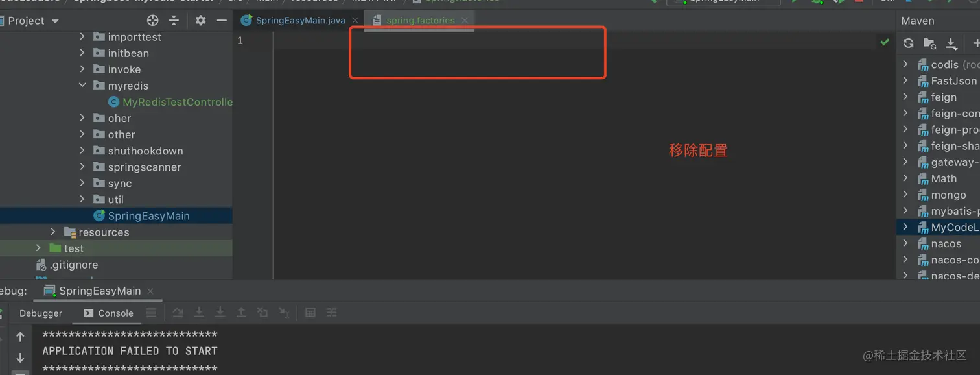Expand the importtest folder
The image size is (980, 375).
[x=82, y=37]
